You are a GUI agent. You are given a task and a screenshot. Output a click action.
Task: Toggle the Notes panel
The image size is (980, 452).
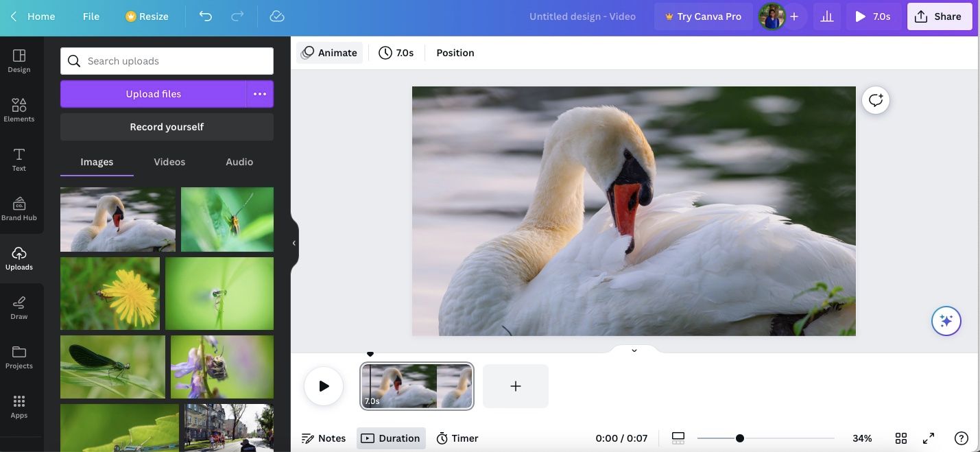coord(324,438)
